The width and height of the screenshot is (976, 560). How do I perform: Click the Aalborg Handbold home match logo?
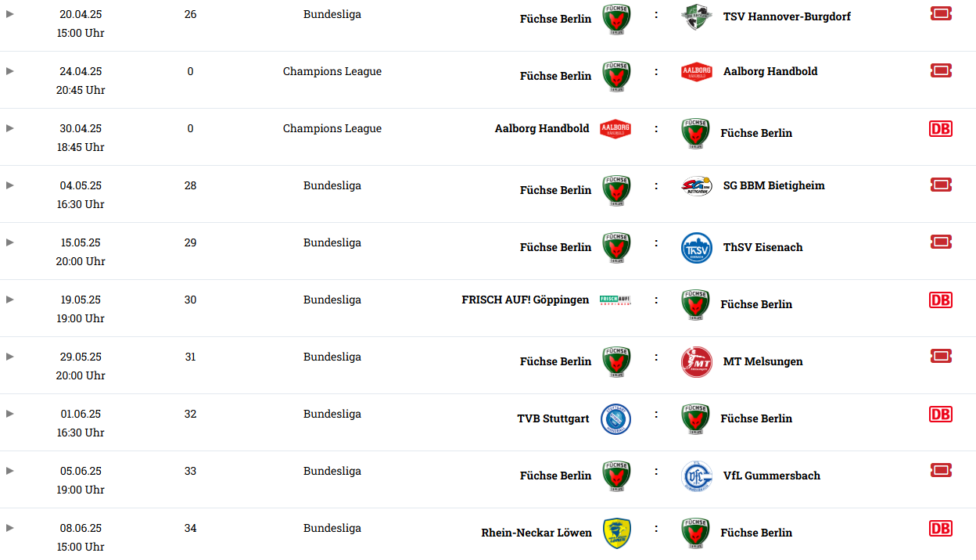pyautogui.click(x=615, y=129)
